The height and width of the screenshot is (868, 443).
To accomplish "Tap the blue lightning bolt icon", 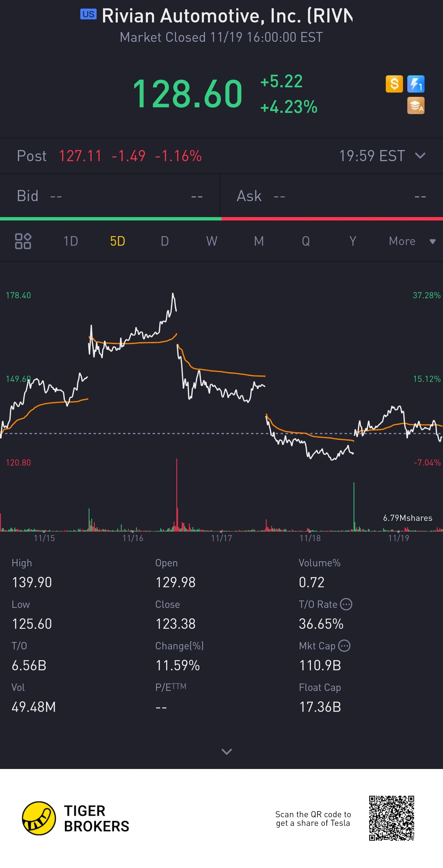I will 416,84.
